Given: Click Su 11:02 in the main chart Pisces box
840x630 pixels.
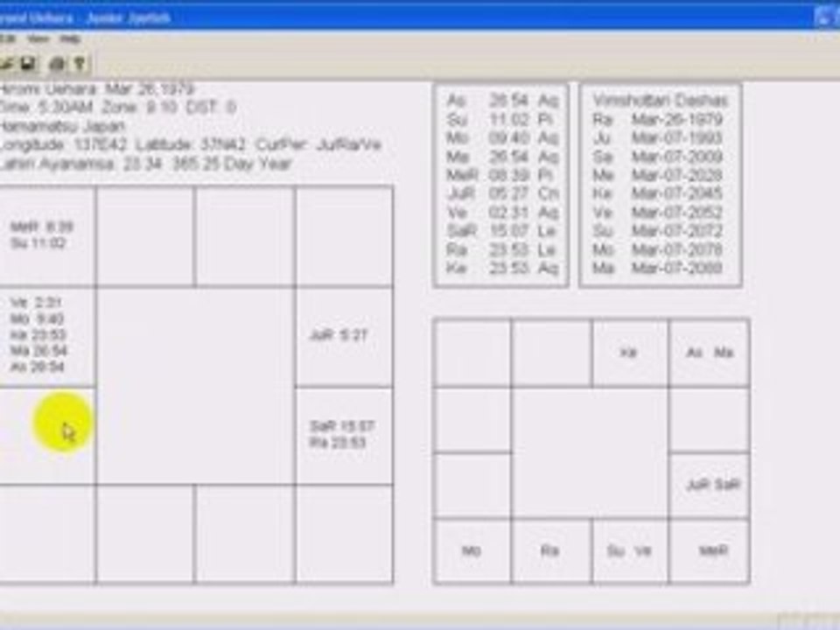Looking at the screenshot, I should click(x=38, y=243).
